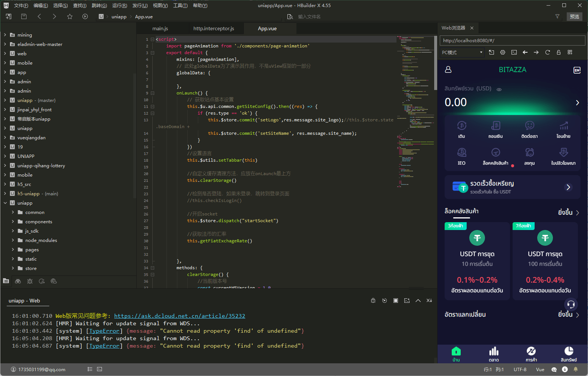Click the browser URL address field
This screenshot has height=376, width=588.
coord(512,41)
